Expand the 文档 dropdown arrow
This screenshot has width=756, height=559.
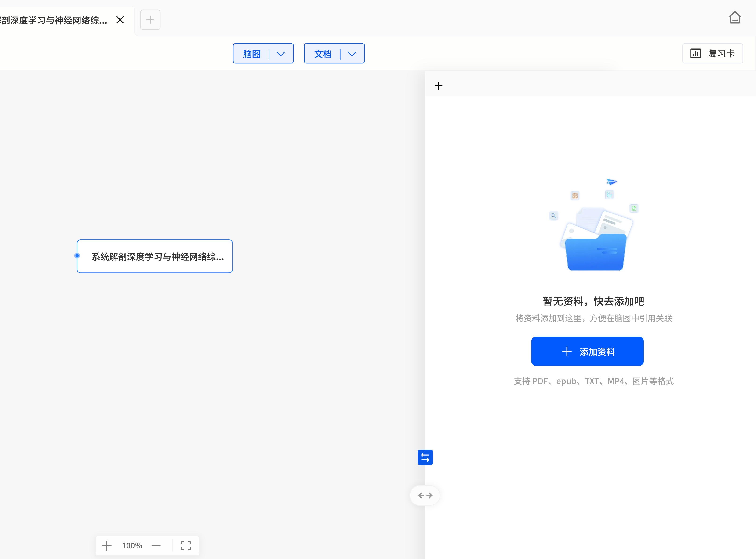352,54
